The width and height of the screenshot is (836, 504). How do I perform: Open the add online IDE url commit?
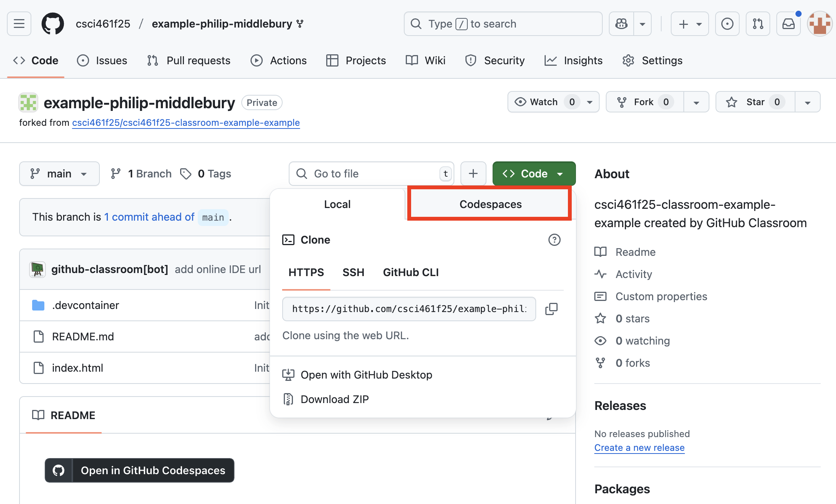pyautogui.click(x=218, y=269)
